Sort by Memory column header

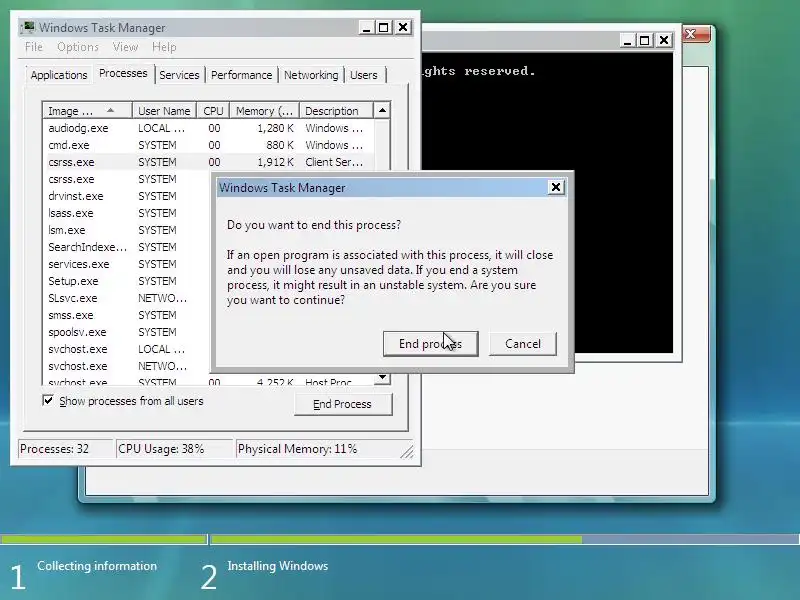[x=264, y=111]
